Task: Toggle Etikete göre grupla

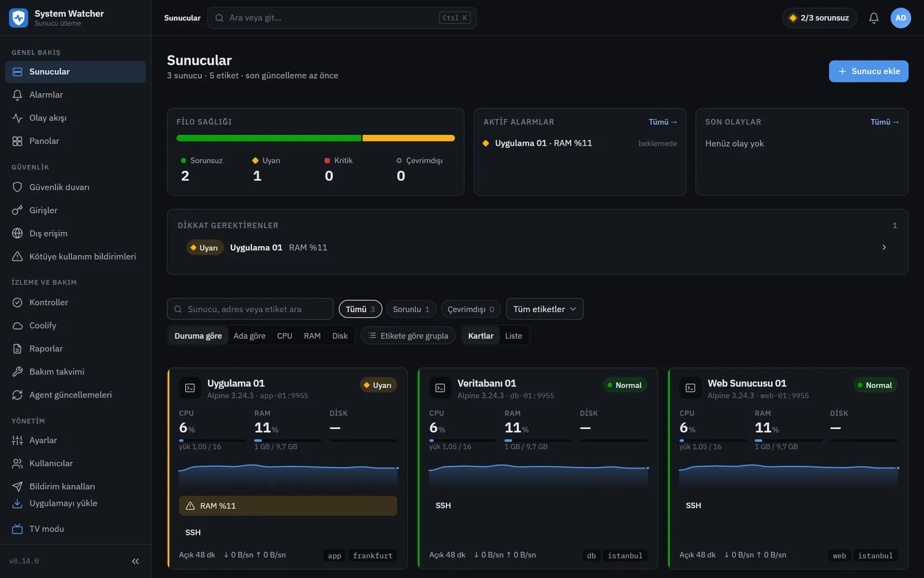Action: [408, 336]
